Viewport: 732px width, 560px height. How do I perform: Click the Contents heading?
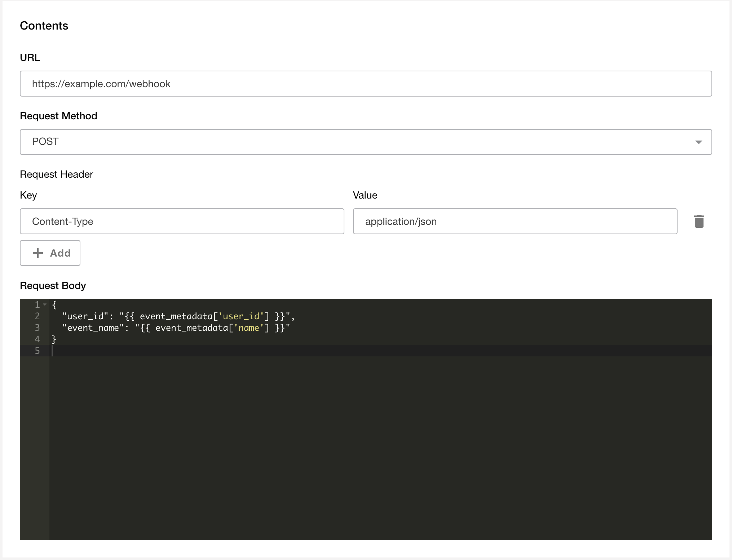tap(44, 26)
